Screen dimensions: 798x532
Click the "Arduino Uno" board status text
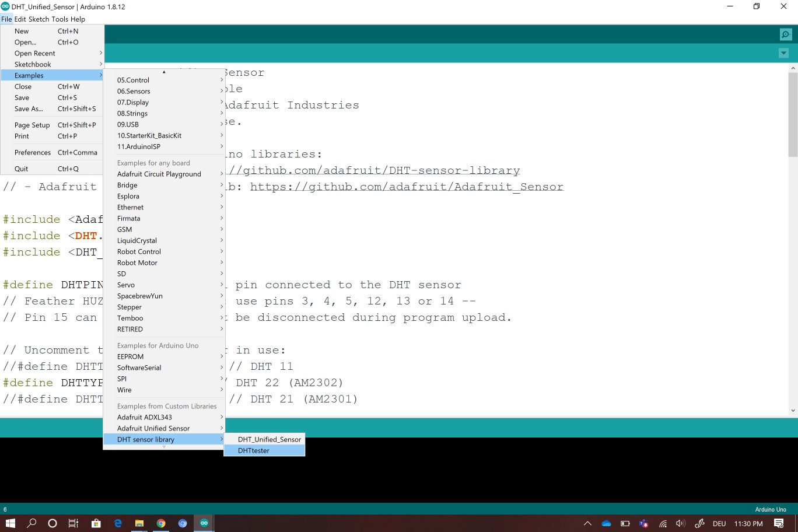pos(771,509)
